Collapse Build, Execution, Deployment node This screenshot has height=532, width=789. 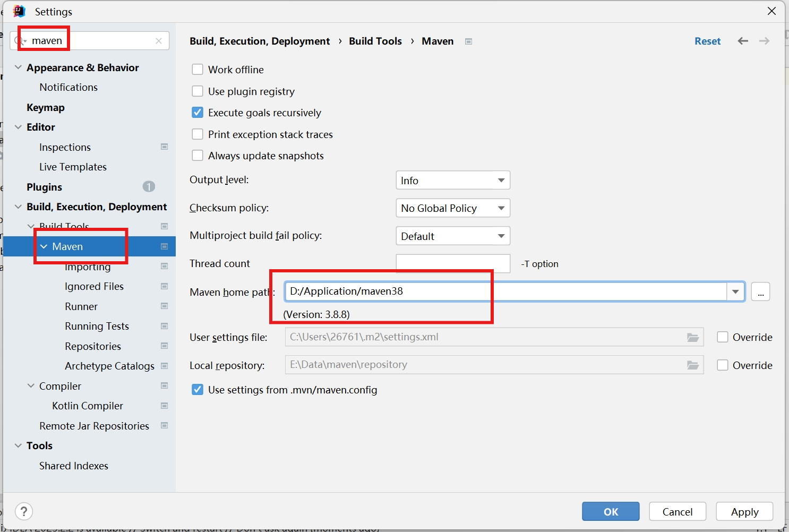click(18, 207)
